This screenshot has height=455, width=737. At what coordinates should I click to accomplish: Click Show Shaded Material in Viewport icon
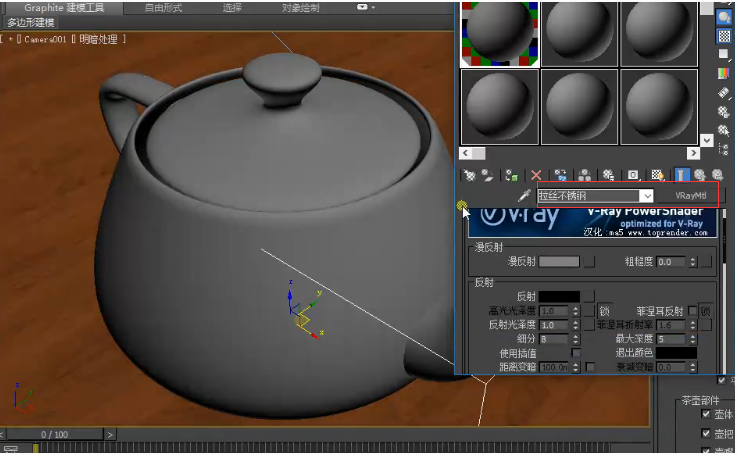point(658,175)
